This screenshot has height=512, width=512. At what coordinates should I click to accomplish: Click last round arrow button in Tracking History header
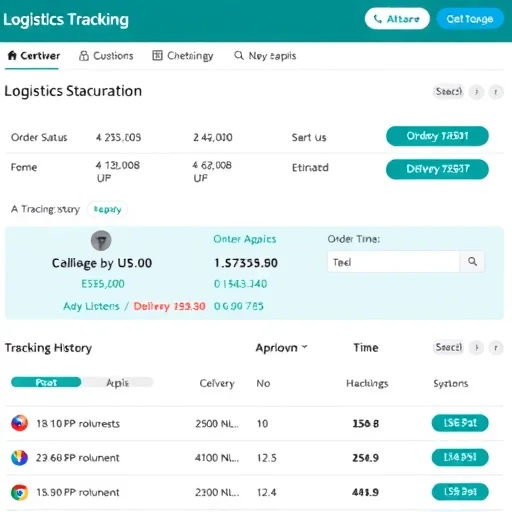click(496, 348)
